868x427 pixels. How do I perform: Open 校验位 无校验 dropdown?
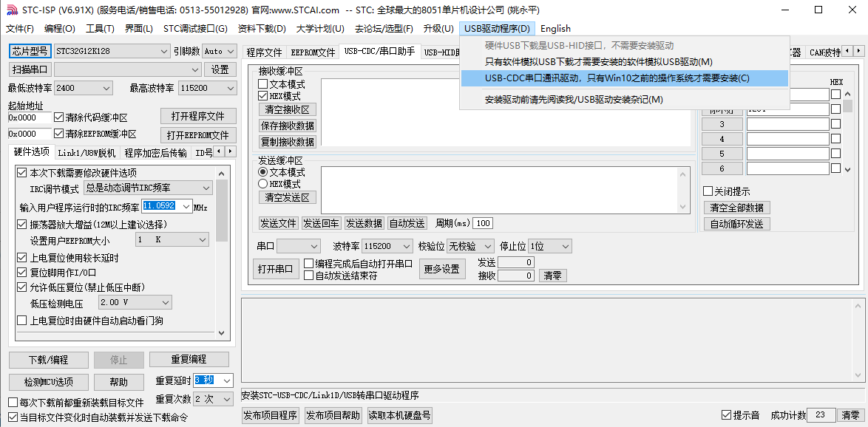pyautogui.click(x=470, y=246)
